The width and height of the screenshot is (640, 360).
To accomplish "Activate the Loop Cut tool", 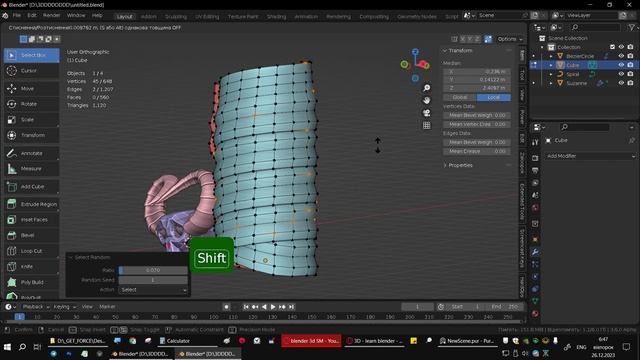I will tap(31, 251).
